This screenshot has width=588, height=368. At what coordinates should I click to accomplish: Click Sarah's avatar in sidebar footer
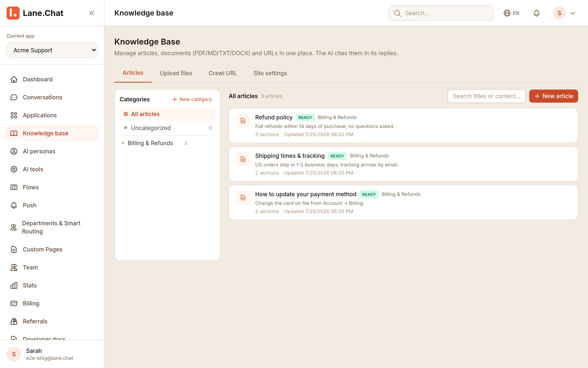14,354
